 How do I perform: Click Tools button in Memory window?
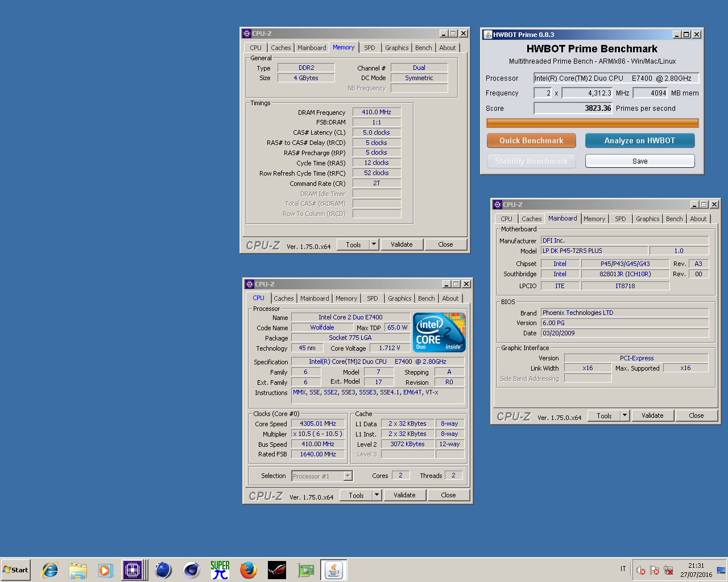pos(353,244)
